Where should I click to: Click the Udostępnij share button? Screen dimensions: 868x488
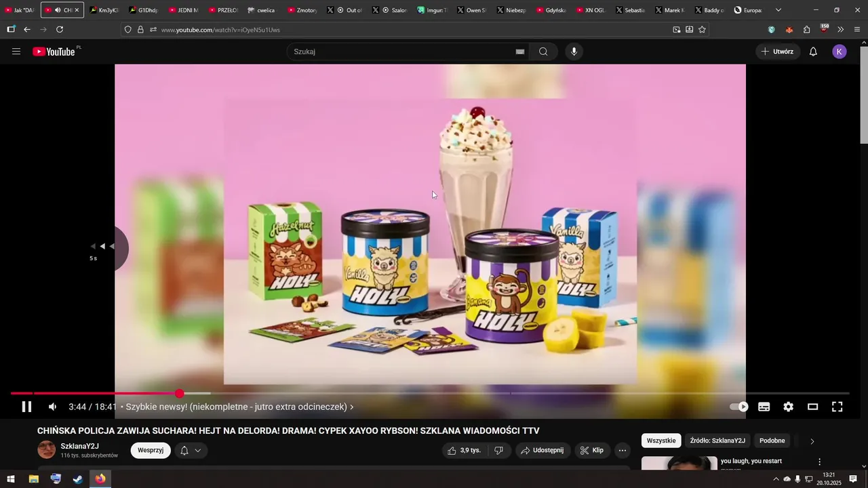click(542, 450)
